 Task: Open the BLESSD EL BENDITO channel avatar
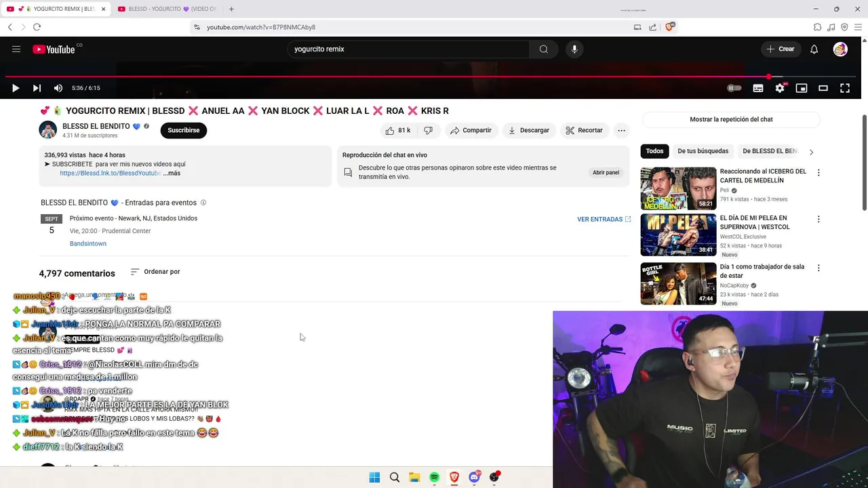[x=48, y=130]
